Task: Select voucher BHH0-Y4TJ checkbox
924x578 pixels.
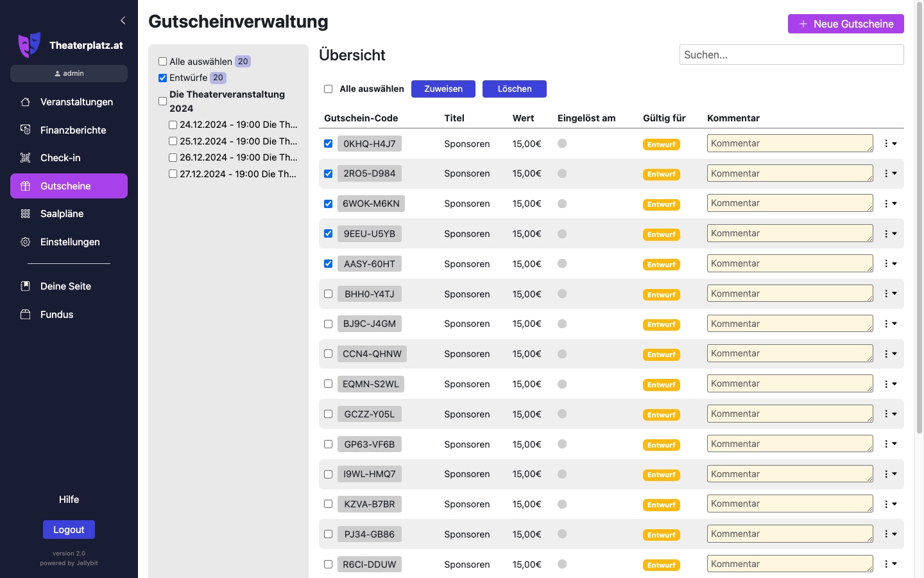Action: pos(329,294)
